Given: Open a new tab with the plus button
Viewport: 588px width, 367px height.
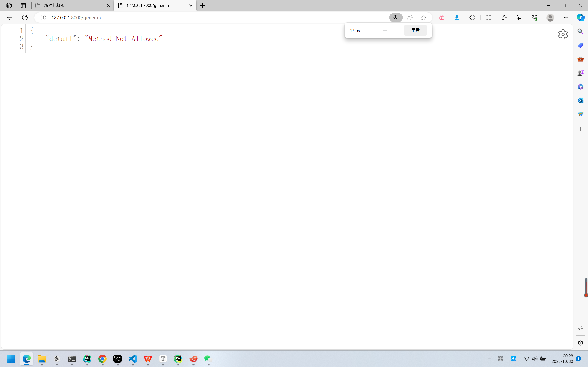Looking at the screenshot, I should click(x=202, y=5).
